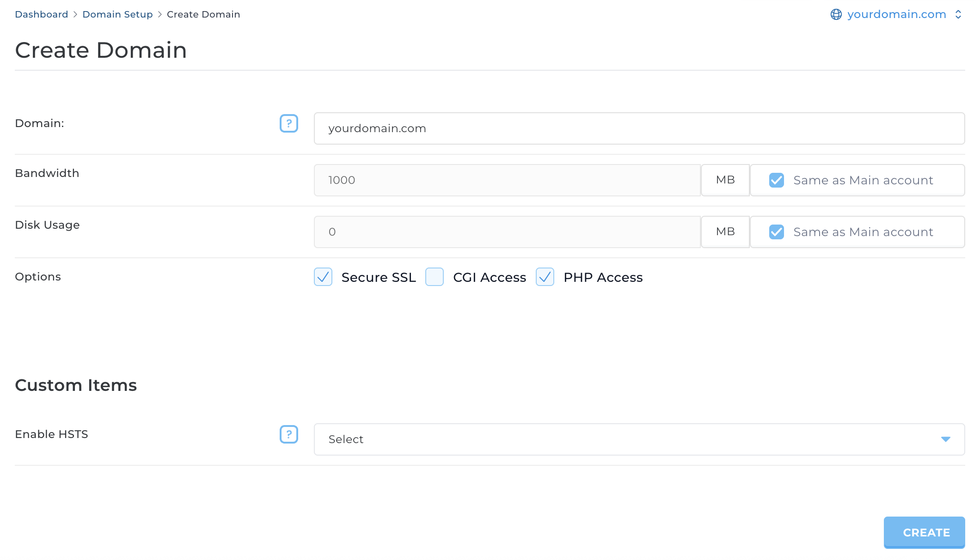This screenshot has width=980, height=560.
Task: Click into the Domain text field
Action: (x=639, y=128)
